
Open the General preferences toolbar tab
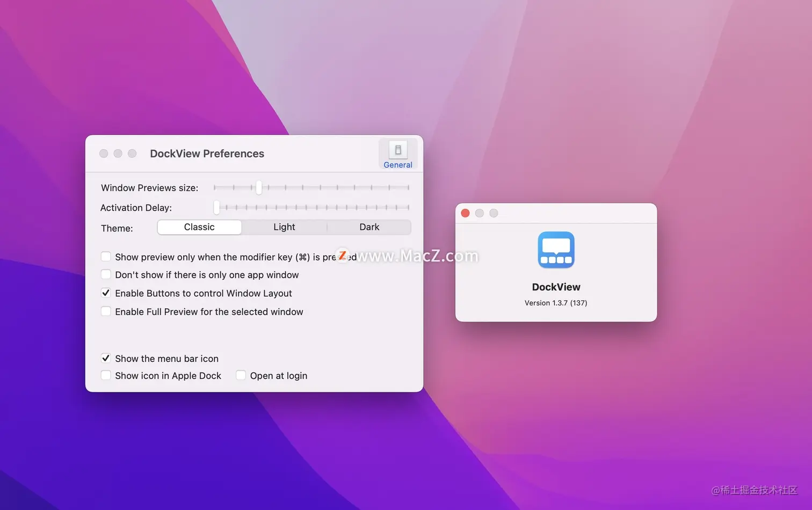pos(398,154)
